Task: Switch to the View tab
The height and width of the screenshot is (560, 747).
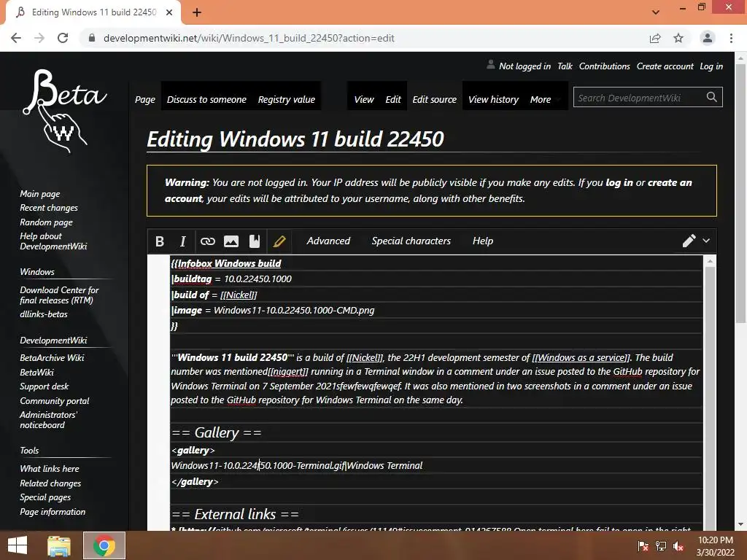Action: [364, 99]
